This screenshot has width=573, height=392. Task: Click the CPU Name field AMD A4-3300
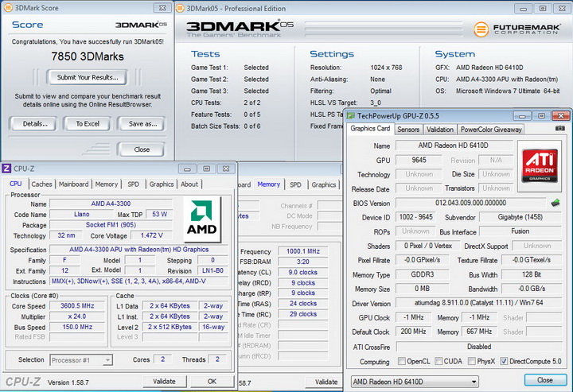111,204
